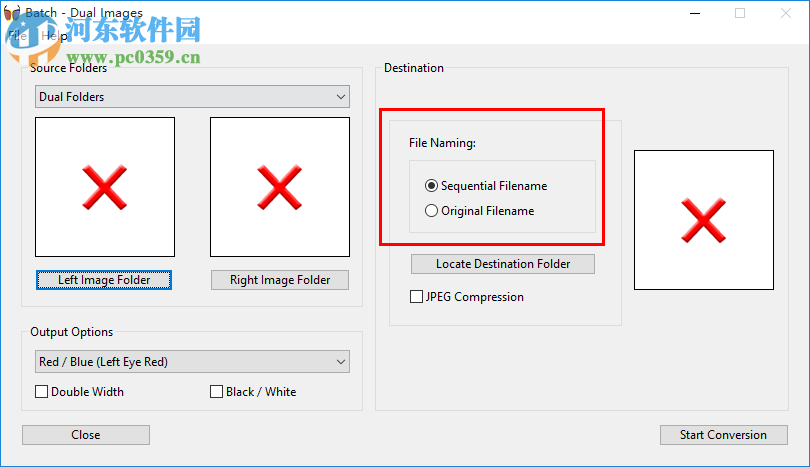Close the window using the title bar X
Image resolution: width=810 pixels, height=467 pixels.
(x=786, y=14)
